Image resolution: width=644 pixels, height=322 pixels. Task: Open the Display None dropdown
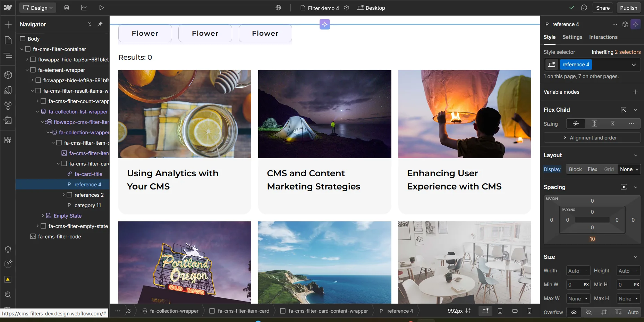629,169
